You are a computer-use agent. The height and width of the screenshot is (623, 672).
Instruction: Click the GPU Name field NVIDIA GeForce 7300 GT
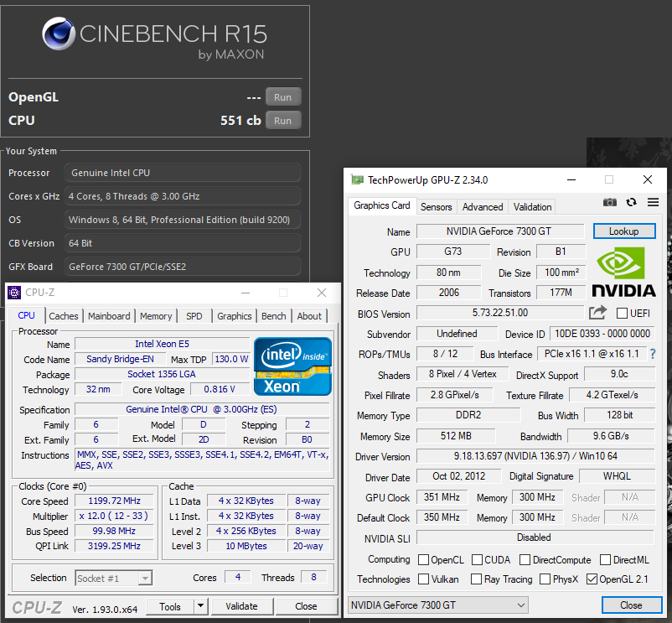[499, 231]
